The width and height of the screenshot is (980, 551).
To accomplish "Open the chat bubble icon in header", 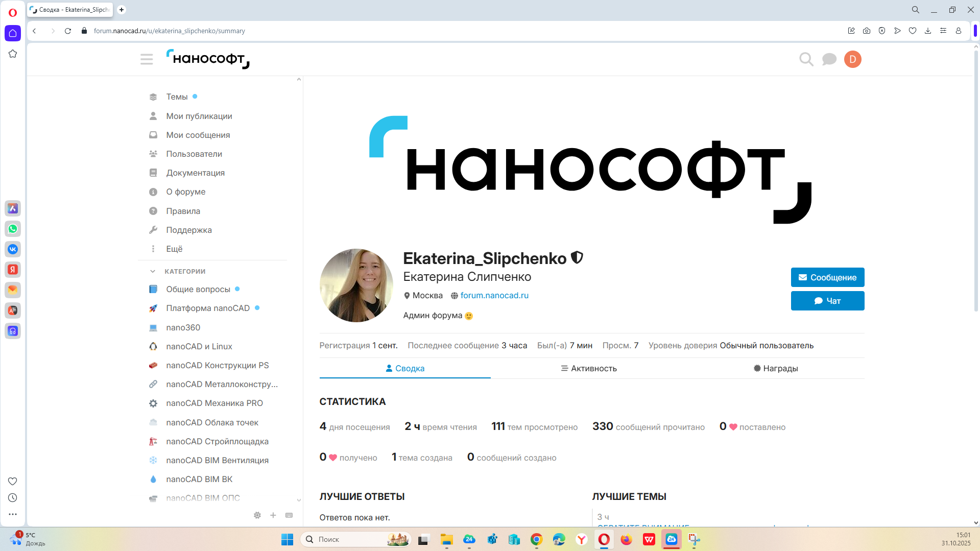I will tap(829, 59).
